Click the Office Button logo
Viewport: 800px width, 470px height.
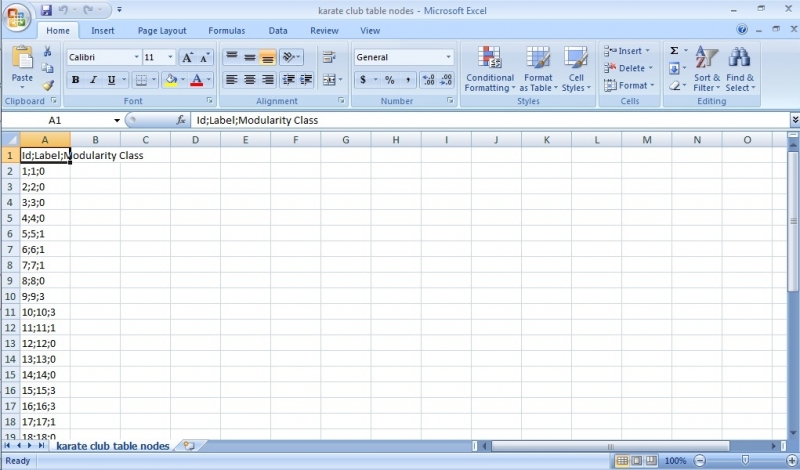point(18,17)
